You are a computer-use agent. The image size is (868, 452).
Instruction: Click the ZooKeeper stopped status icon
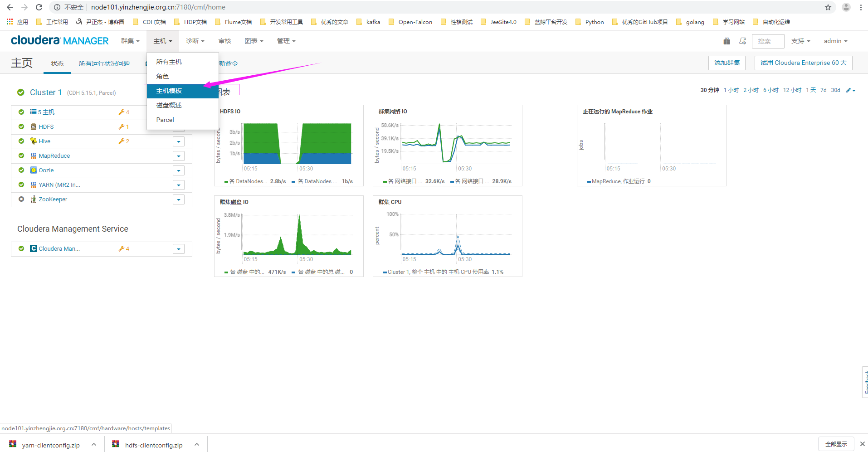point(21,199)
